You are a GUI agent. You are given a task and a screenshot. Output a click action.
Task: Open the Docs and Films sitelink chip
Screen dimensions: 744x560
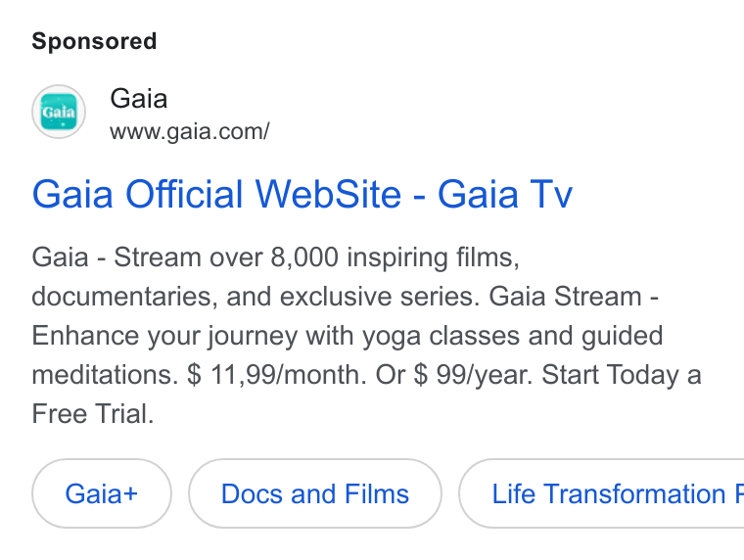coord(315,493)
